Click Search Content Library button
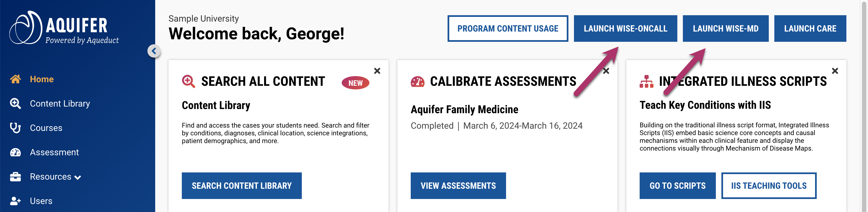Screen dimensions: 868x212 point(241,186)
